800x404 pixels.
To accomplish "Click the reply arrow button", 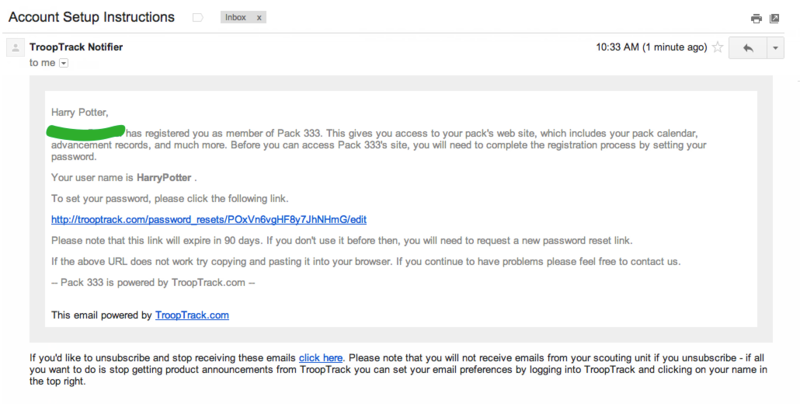I will coord(748,48).
